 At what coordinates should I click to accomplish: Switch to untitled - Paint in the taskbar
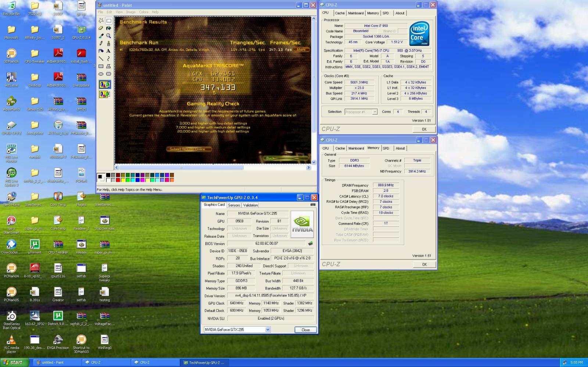pyautogui.click(x=57, y=362)
